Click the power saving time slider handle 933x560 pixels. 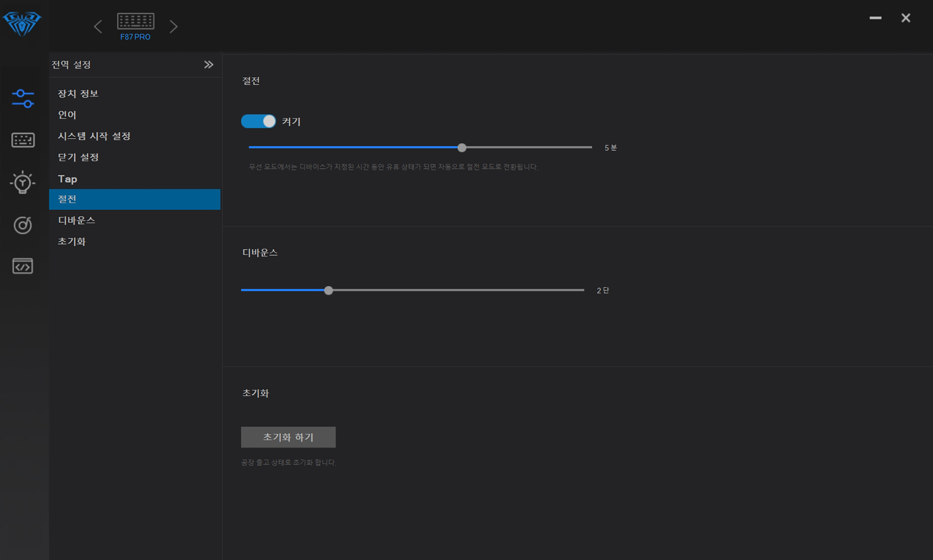(x=462, y=148)
